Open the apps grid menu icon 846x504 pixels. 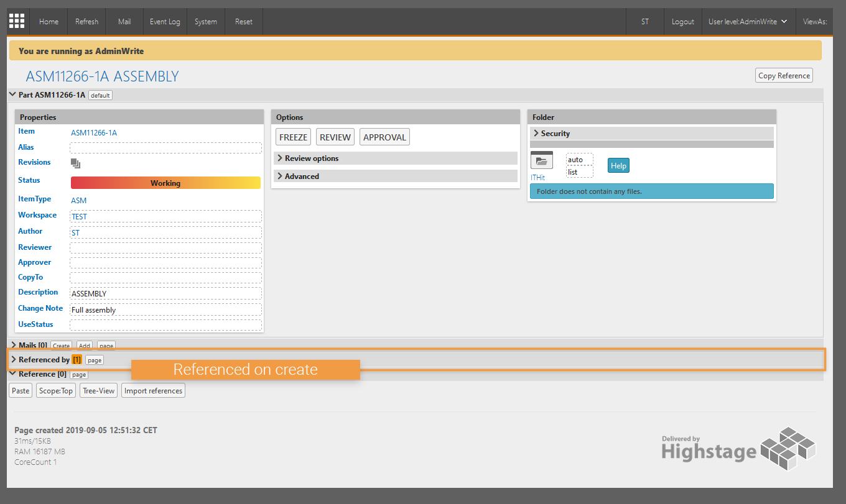pos(17,21)
